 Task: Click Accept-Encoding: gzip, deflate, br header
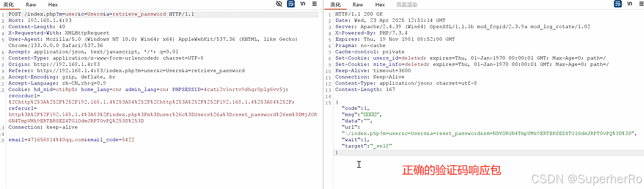[x=62, y=76]
